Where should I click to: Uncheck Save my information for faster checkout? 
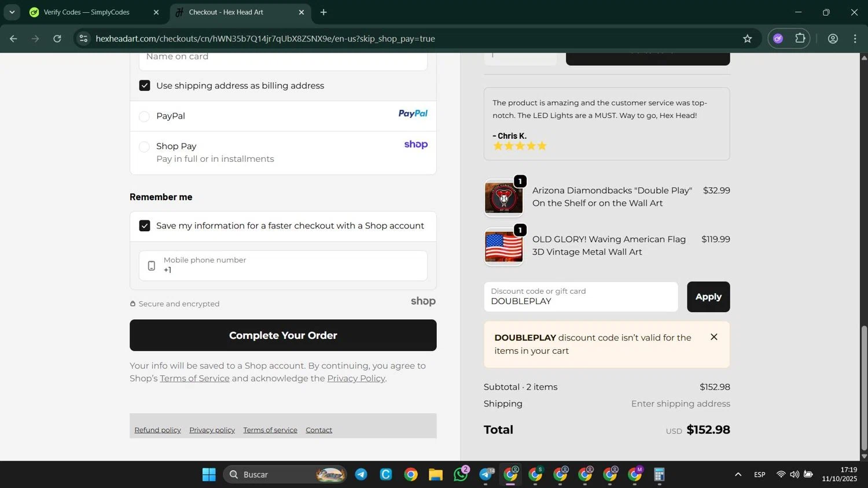click(x=145, y=225)
